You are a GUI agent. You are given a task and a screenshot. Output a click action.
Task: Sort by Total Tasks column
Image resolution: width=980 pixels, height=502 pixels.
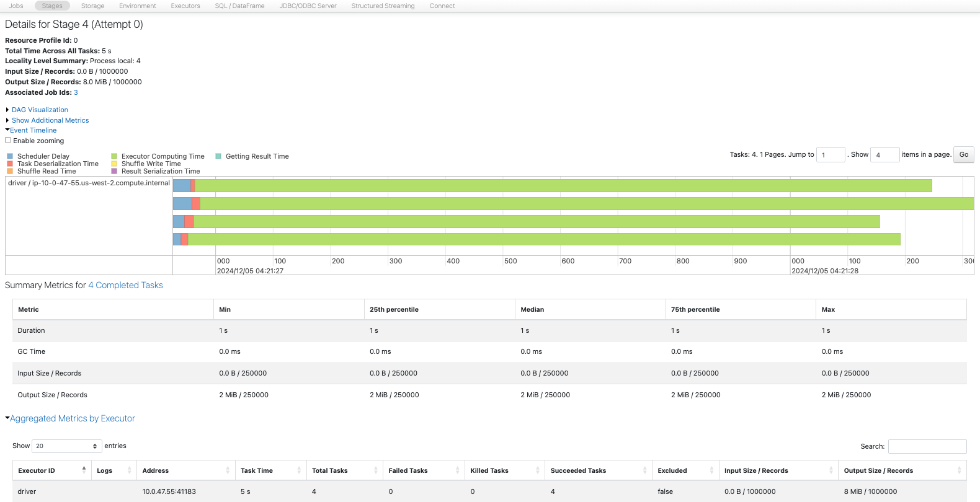[345, 470]
